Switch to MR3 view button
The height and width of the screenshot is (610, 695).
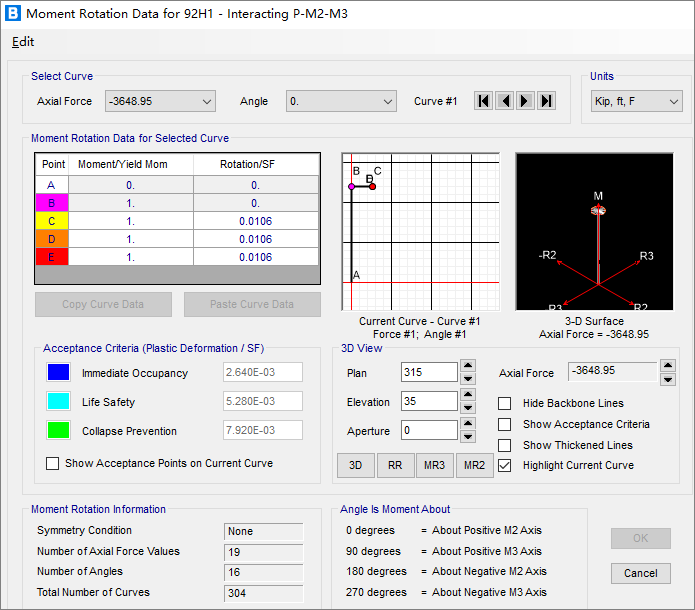click(x=434, y=465)
